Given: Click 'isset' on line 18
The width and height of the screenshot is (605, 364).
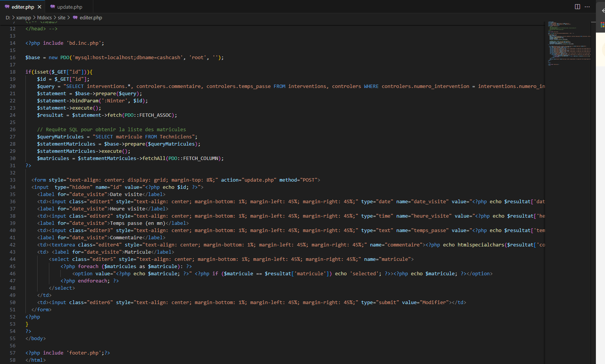Looking at the screenshot, I should point(41,72).
